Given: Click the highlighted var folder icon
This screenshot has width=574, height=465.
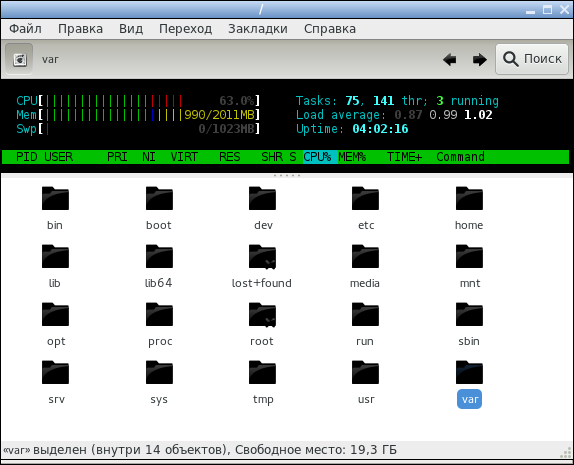Looking at the screenshot, I should click(469, 372).
